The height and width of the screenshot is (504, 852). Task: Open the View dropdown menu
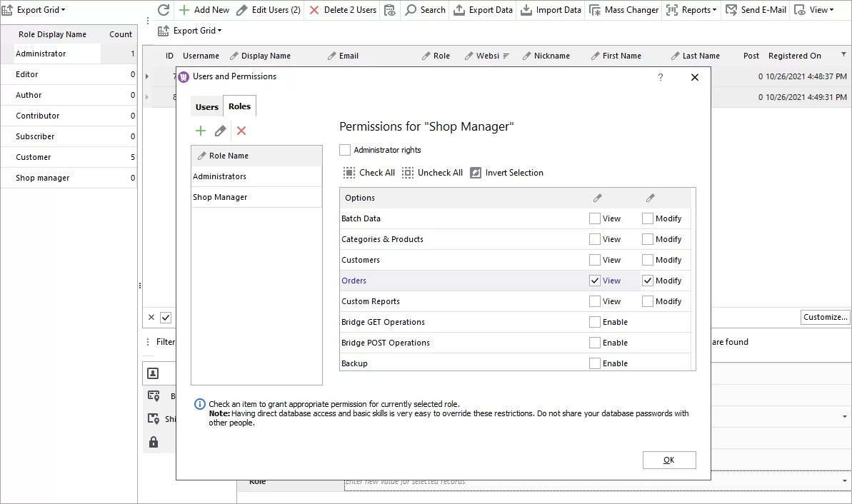[x=814, y=9]
